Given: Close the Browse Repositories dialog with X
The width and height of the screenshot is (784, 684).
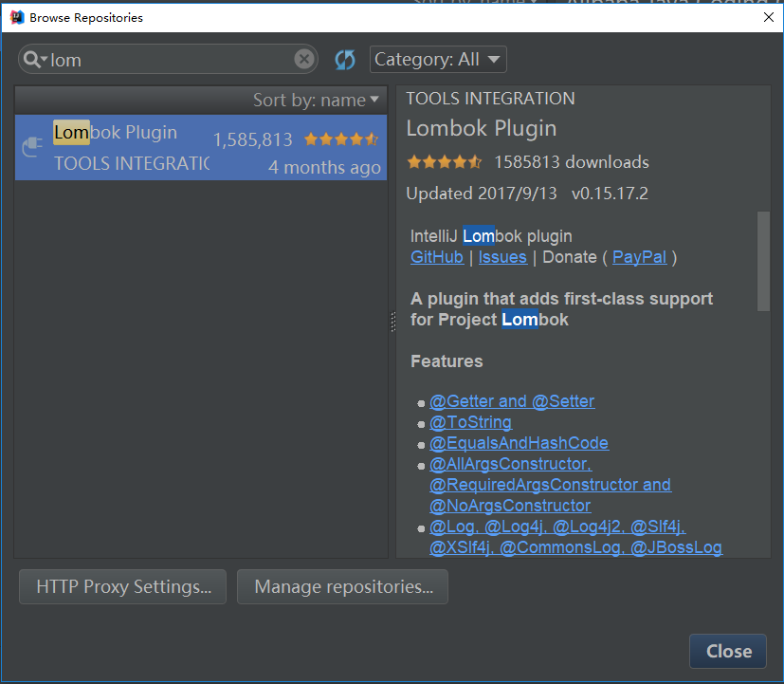Looking at the screenshot, I should (769, 17).
